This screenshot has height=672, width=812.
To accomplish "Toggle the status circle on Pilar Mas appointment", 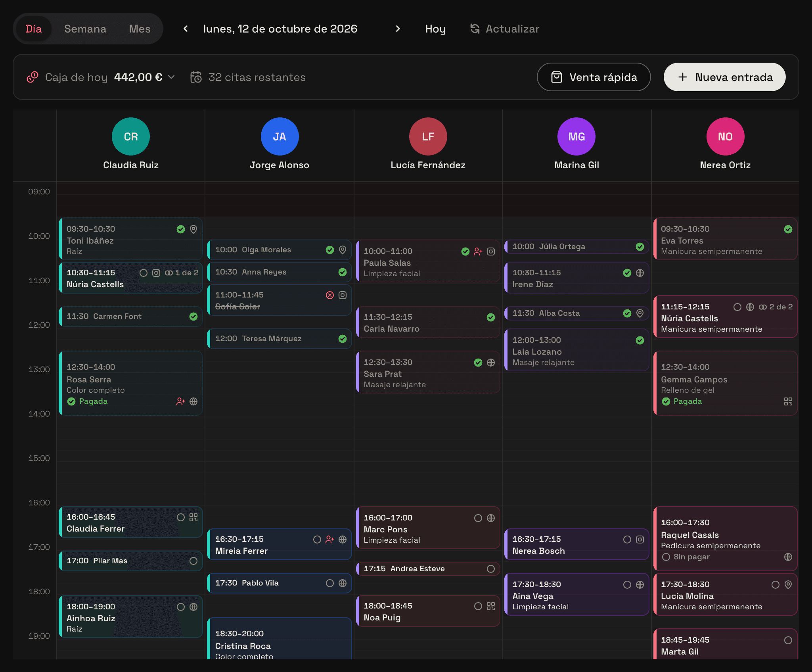I will (x=193, y=561).
